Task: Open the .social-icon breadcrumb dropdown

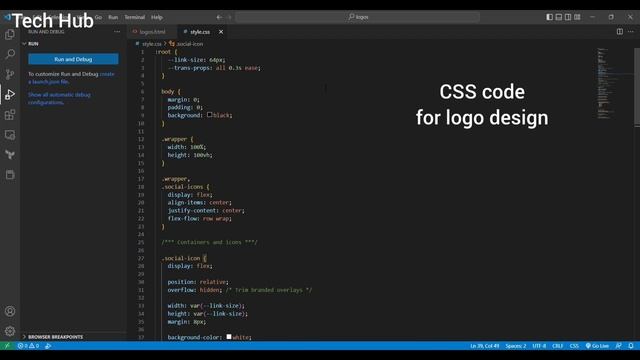Action: tap(186, 44)
